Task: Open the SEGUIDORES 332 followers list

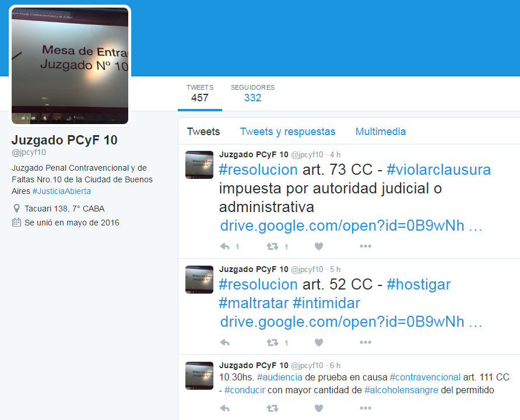Action: [252, 94]
